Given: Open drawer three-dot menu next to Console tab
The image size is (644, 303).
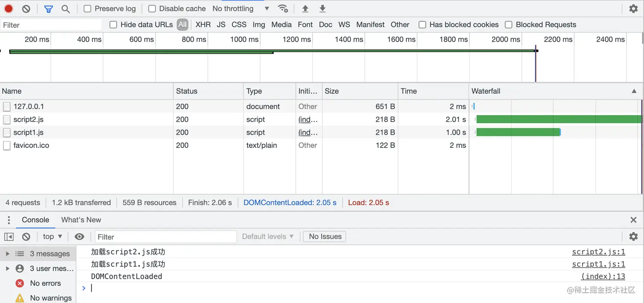Looking at the screenshot, I should pos(9,220).
